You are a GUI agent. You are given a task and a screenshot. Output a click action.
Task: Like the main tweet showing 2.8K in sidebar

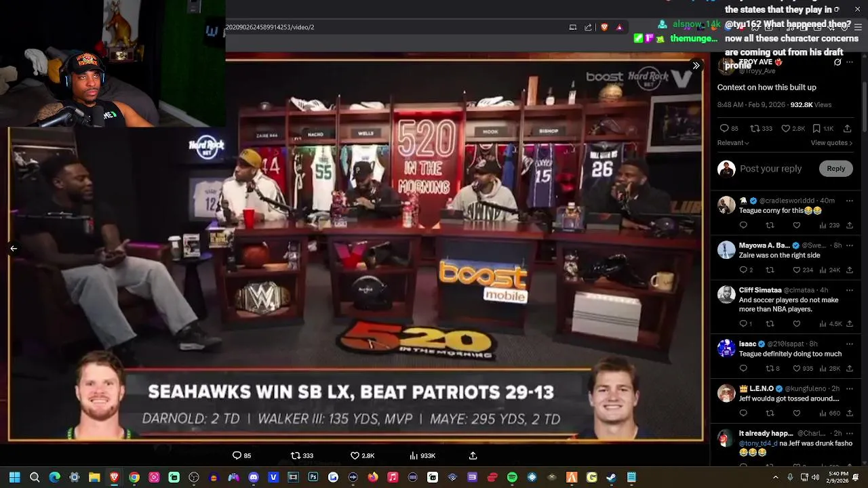(785, 129)
